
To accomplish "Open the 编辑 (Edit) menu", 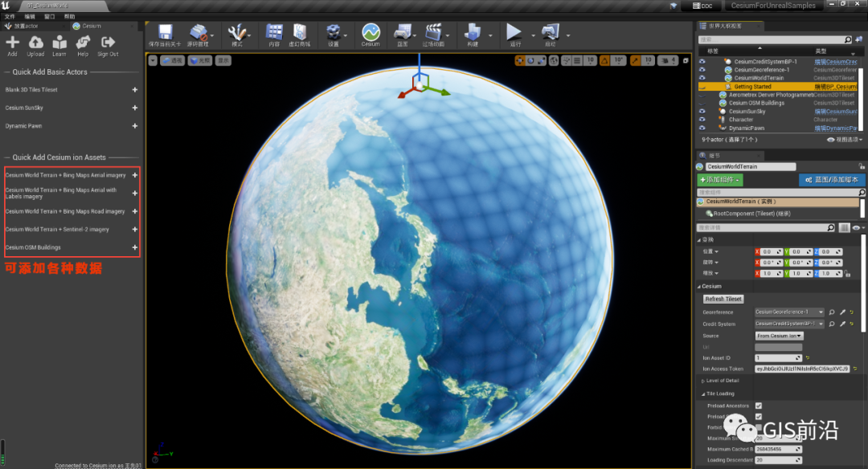I will coord(30,17).
